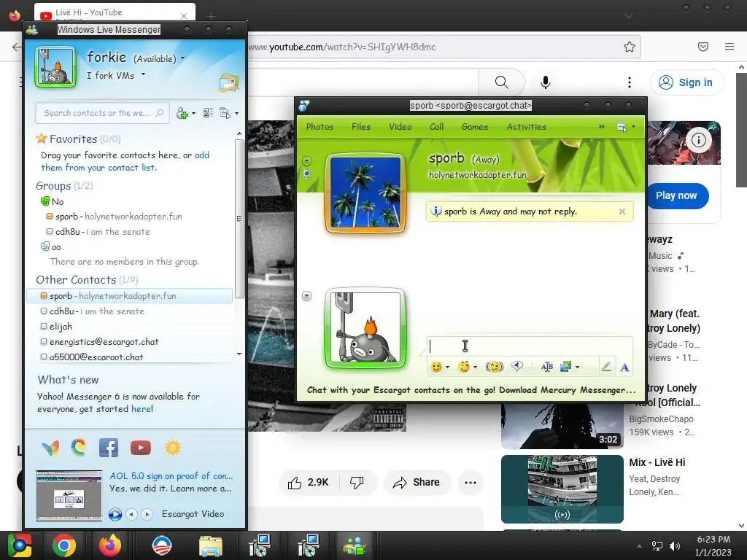
Task: Click the YouTube three-dot settings icon
Action: click(630, 82)
